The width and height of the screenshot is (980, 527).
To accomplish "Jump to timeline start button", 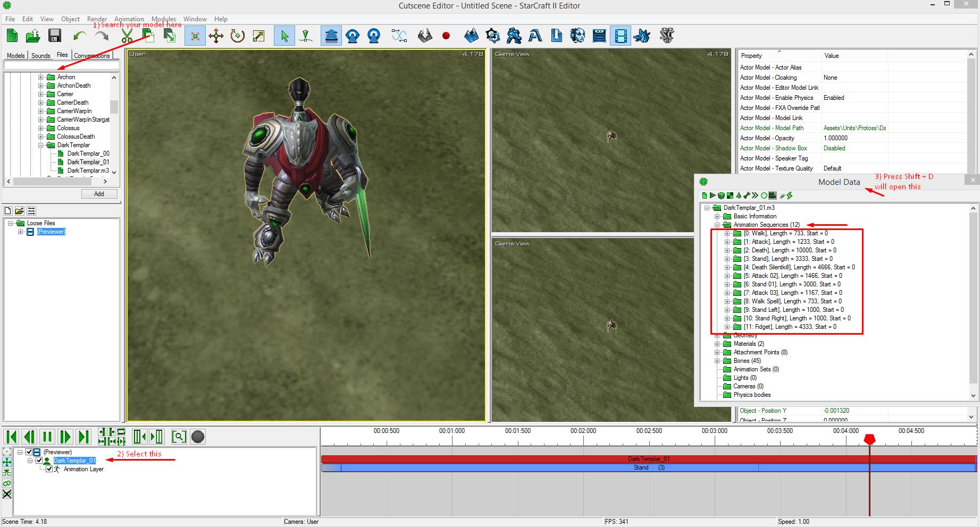I will (x=11, y=437).
